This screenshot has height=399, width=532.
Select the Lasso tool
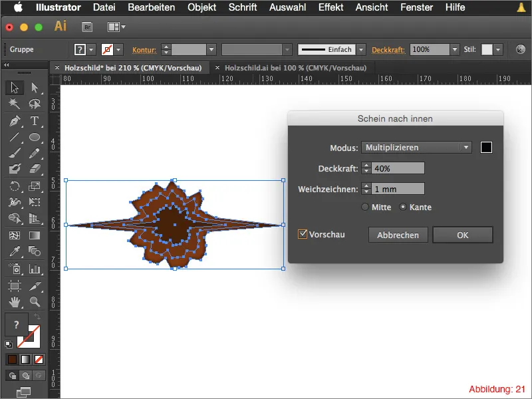coord(35,104)
